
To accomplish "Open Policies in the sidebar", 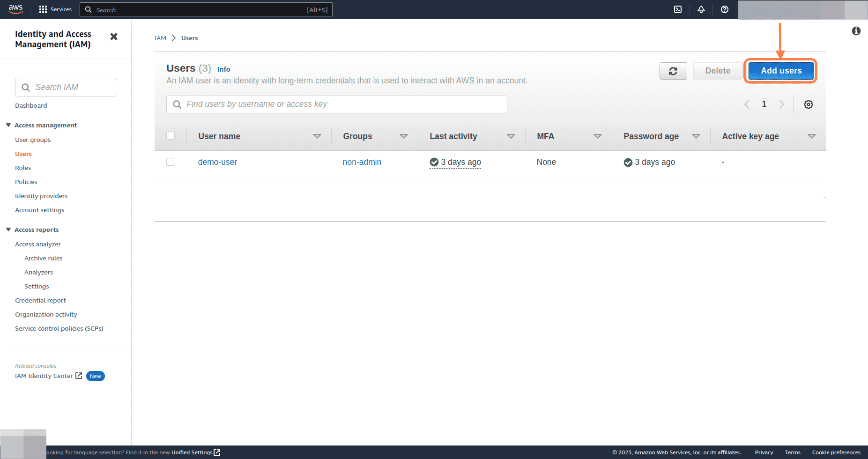I will pyautogui.click(x=26, y=182).
